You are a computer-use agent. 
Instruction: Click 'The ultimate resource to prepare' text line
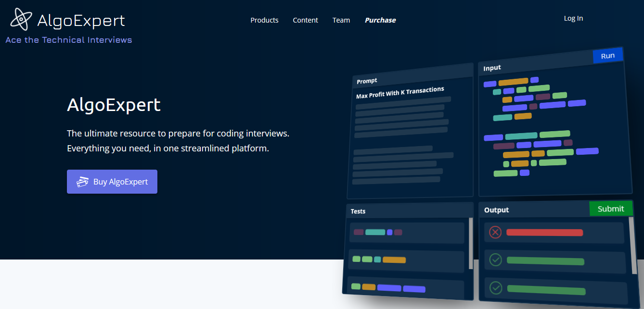click(178, 133)
